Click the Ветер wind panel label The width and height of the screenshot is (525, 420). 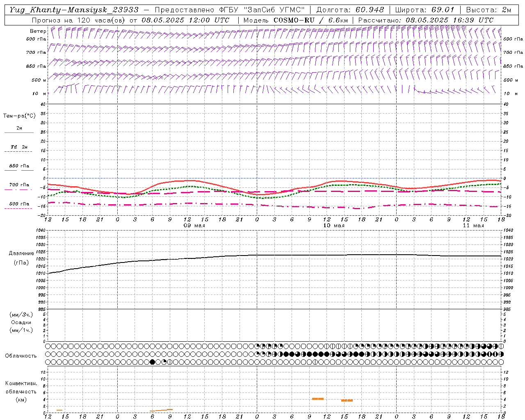38,31
